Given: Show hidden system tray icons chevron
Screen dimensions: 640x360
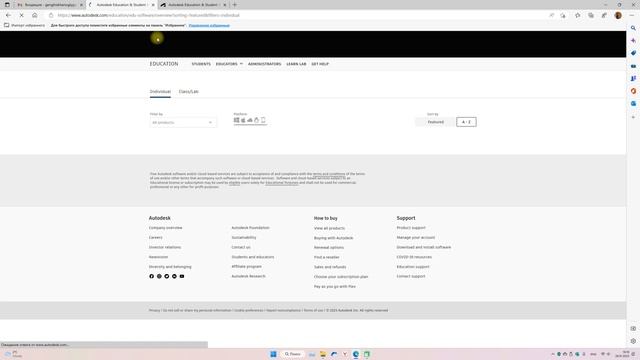Looking at the screenshot, I should click(x=553, y=354).
